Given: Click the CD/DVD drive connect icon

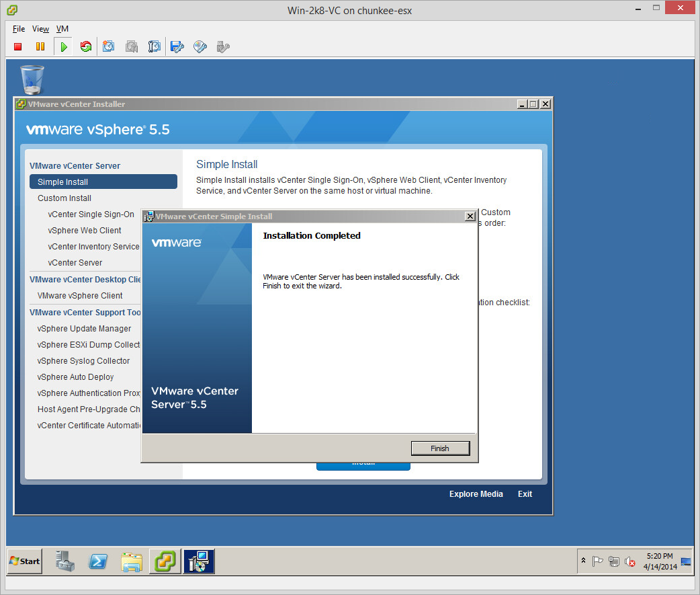Looking at the screenshot, I should (x=200, y=46).
